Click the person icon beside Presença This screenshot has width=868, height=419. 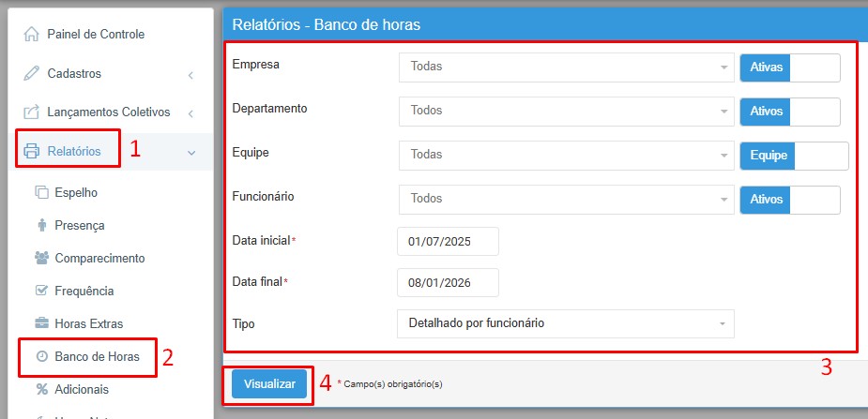(41, 225)
